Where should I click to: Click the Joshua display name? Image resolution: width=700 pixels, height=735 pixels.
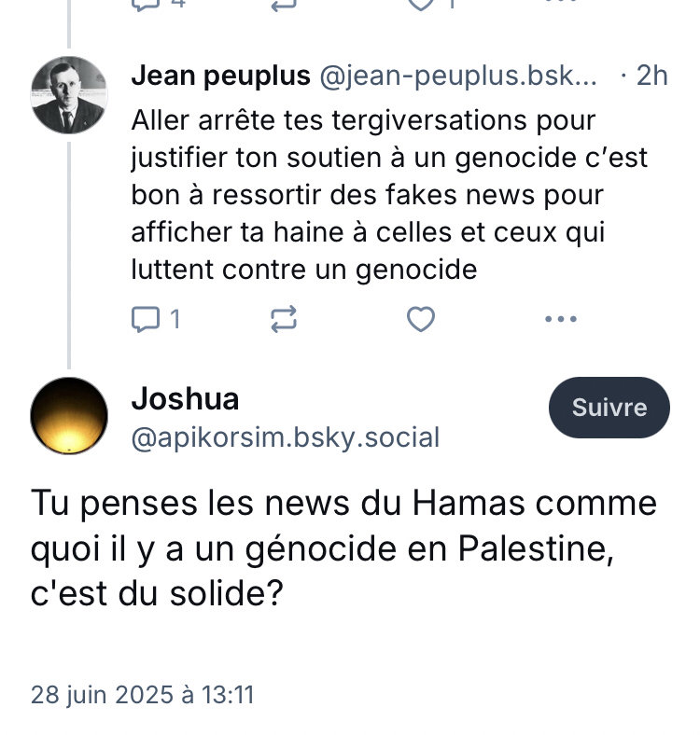(x=185, y=399)
